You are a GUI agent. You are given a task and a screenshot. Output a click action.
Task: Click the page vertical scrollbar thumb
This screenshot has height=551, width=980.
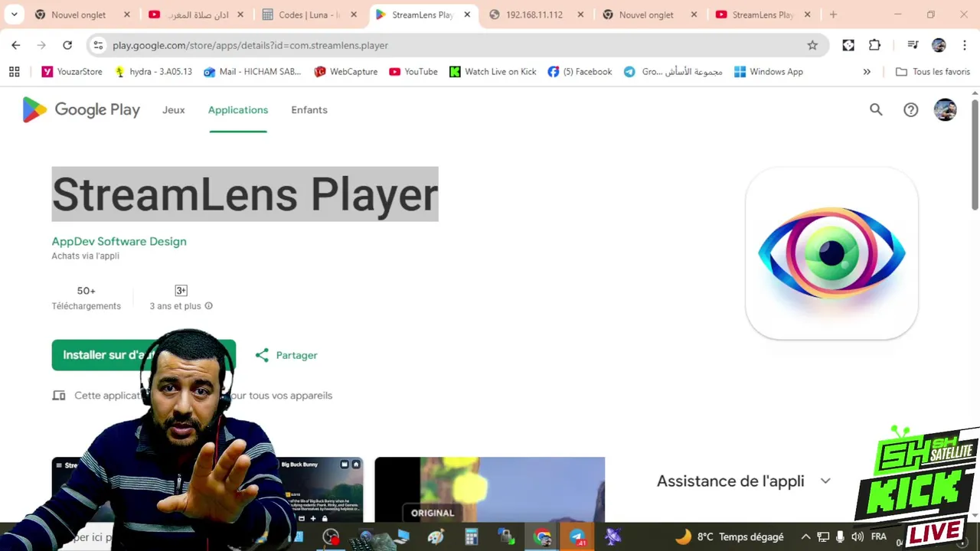click(x=975, y=153)
